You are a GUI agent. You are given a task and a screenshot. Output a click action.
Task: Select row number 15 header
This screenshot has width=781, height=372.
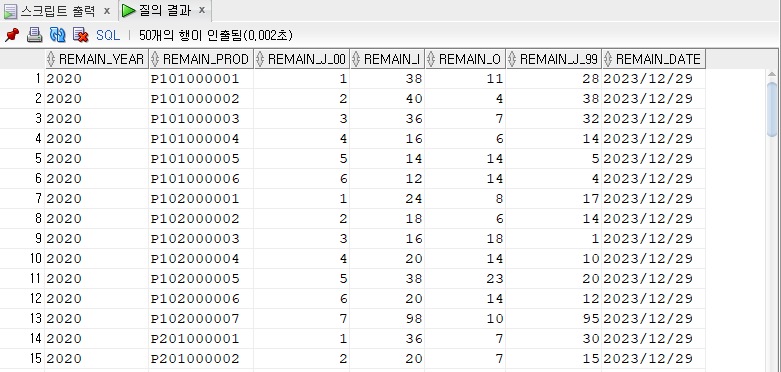click(x=22, y=359)
